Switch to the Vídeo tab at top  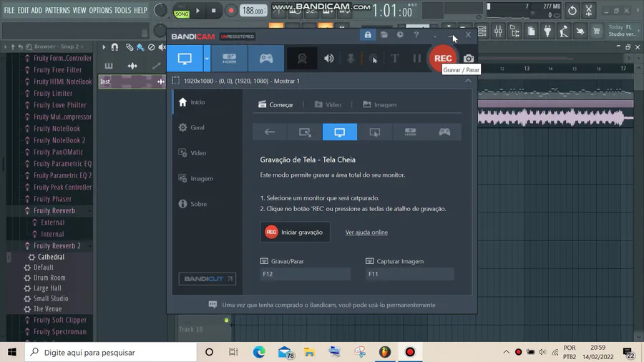pos(328,104)
